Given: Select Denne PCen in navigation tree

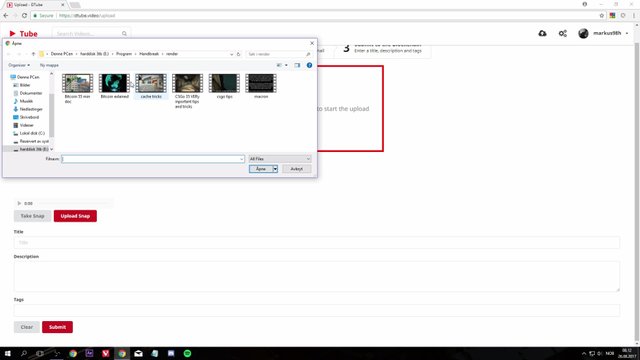Looking at the screenshot, I should pyautogui.click(x=28, y=77).
